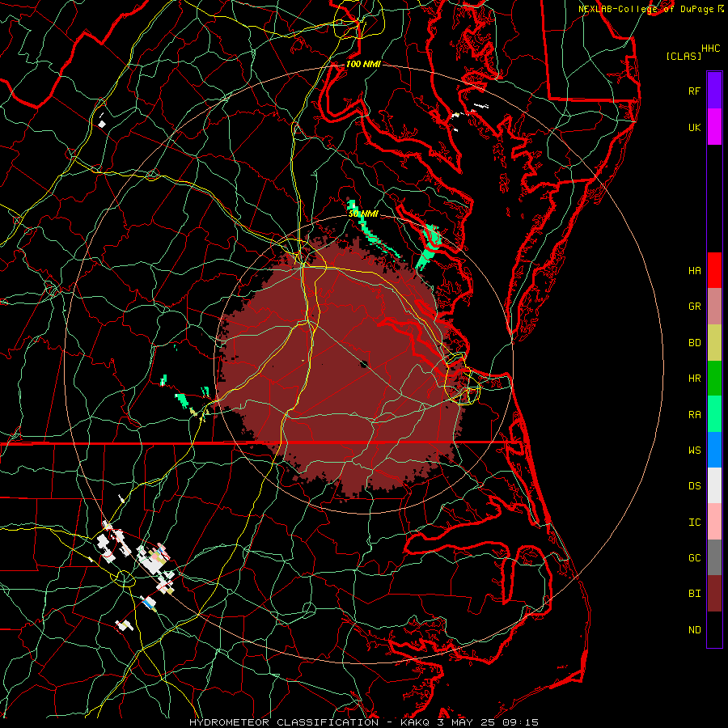Click the GR legend label

pos(694,307)
